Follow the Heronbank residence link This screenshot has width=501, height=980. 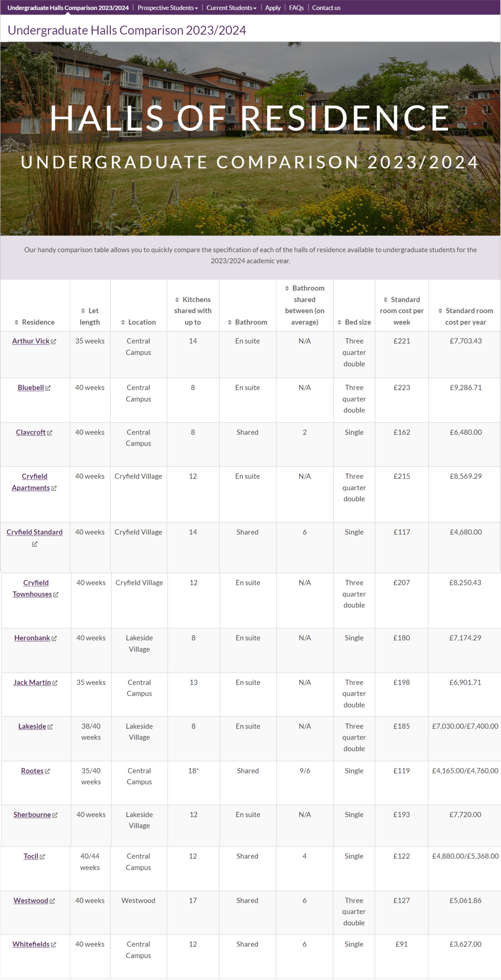[x=32, y=638]
